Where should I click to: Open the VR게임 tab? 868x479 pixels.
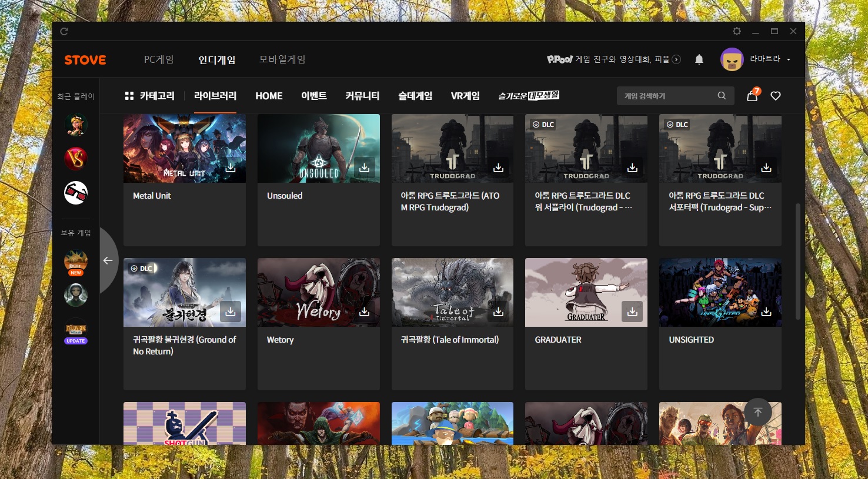pos(465,96)
